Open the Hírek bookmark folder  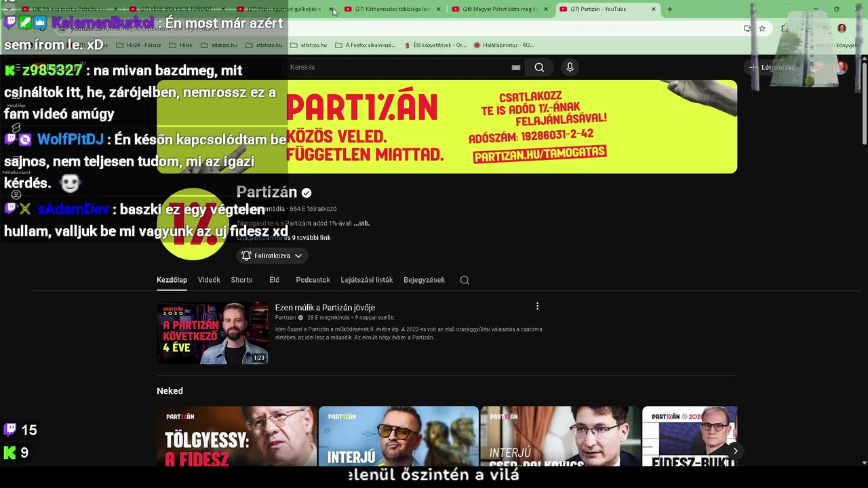[x=180, y=45]
